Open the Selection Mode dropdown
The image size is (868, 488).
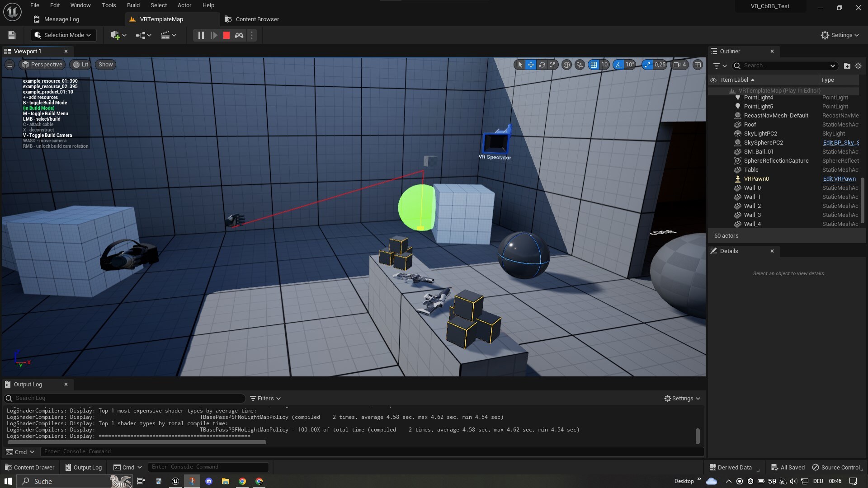tap(63, 35)
